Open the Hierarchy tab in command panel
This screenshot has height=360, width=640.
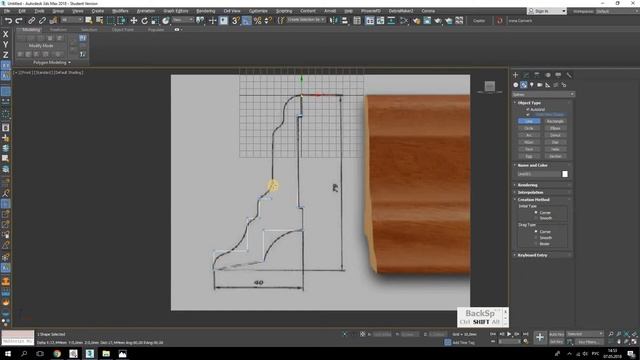pos(537,75)
